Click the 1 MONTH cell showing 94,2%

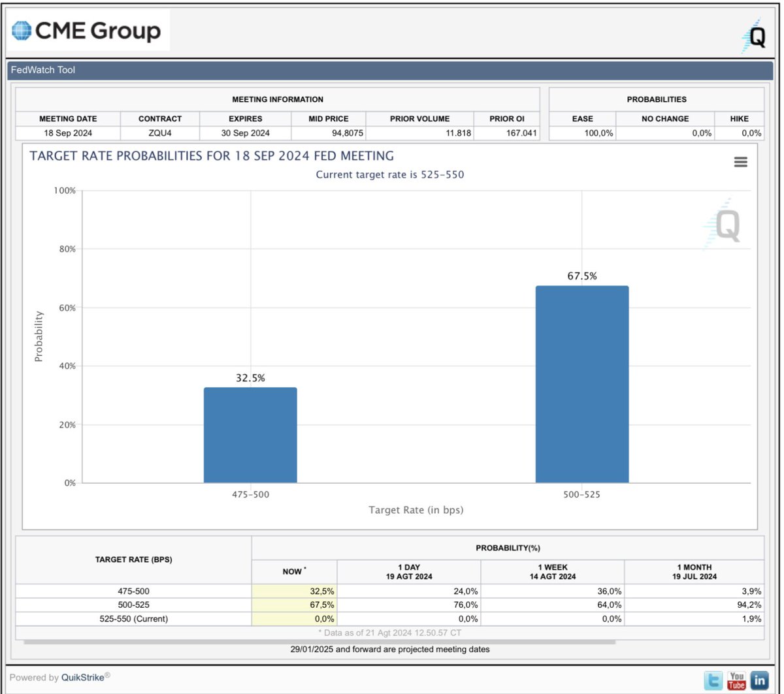[x=694, y=605]
